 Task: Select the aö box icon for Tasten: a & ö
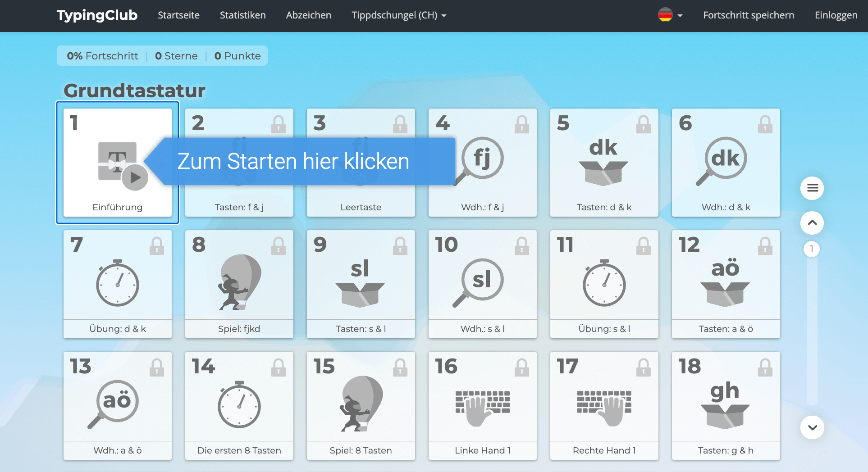726,279
